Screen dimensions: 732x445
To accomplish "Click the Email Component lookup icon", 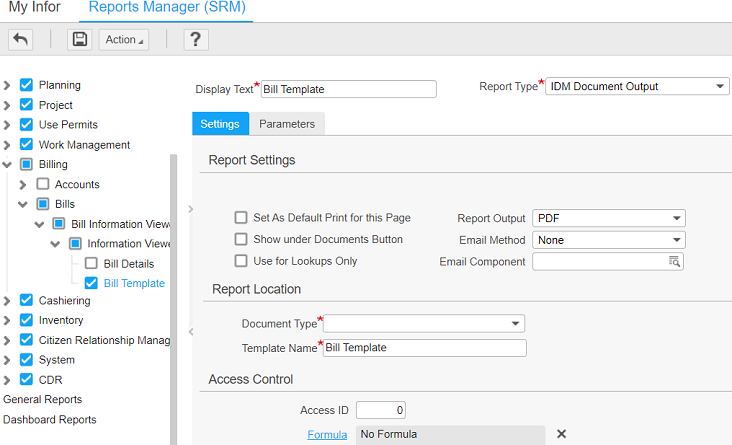I will click(675, 262).
